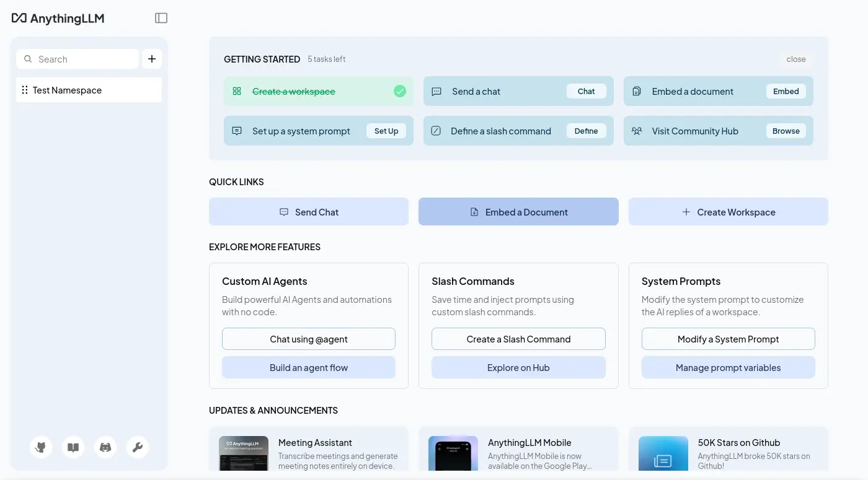Select the Create Workspace quick link
The width and height of the screenshot is (868, 480).
[728, 212]
